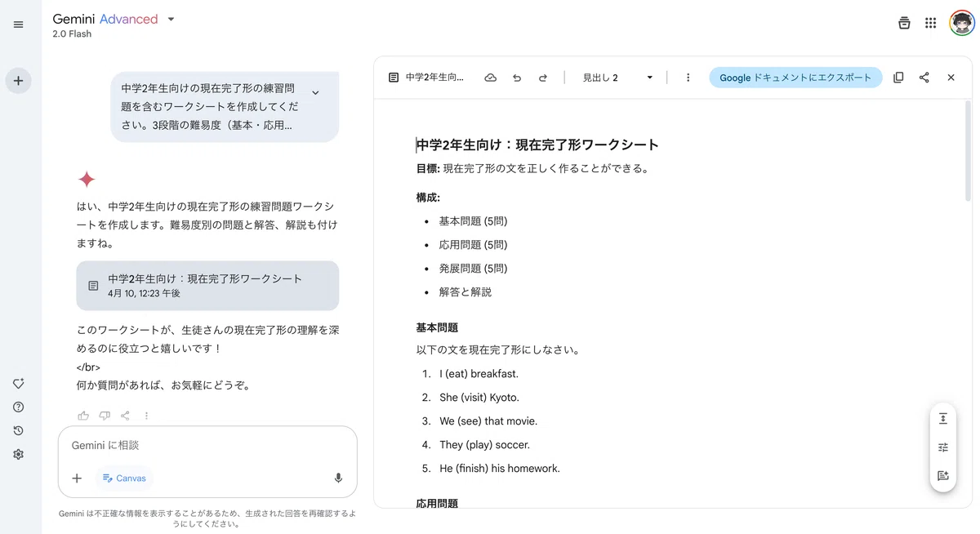Give the response a thumbs up
Viewport: 980px width, 534px height.
pos(83,416)
